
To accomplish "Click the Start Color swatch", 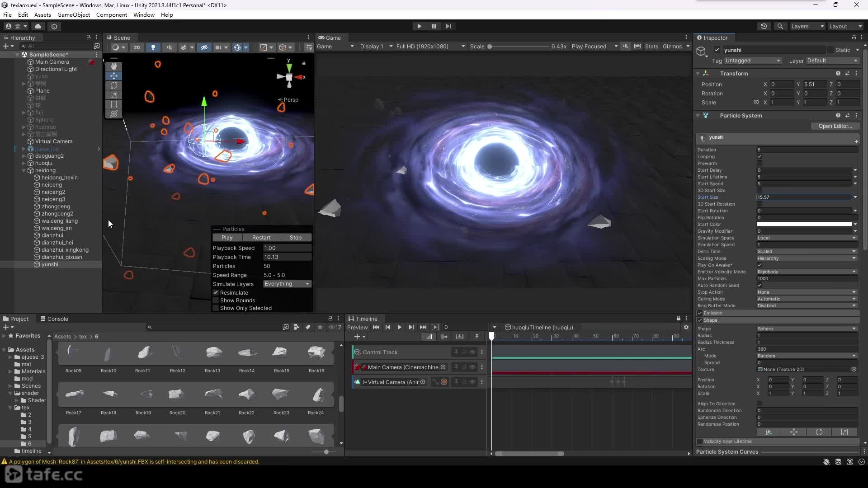I will pyautogui.click(x=804, y=225).
